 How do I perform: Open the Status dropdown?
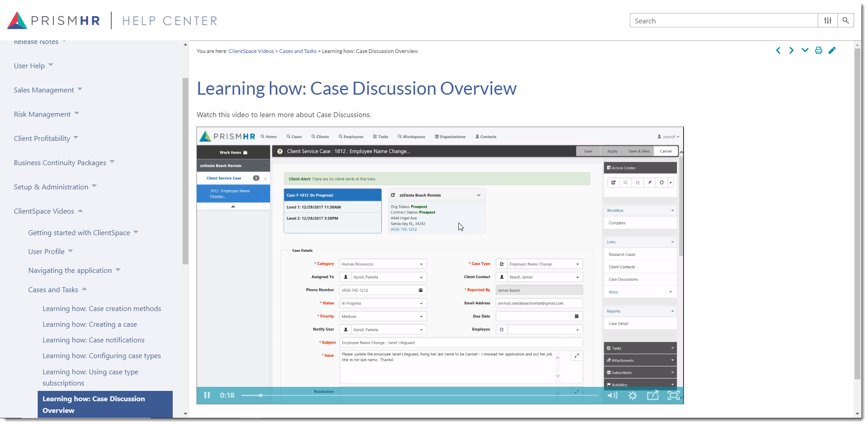(x=383, y=303)
